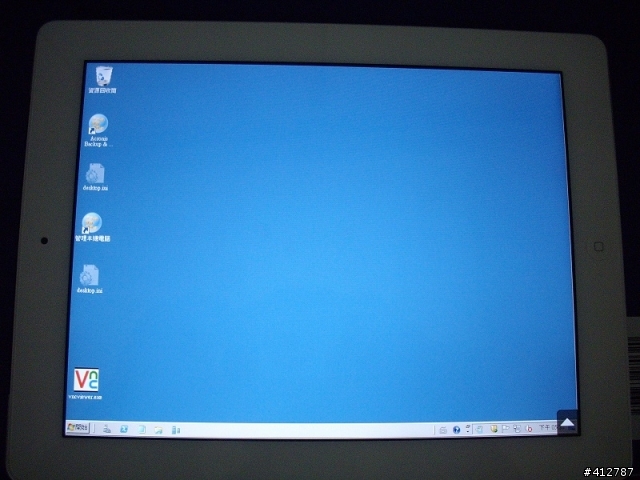This screenshot has height=480, width=640.
Task: Select the VNC viewer exe icon
Action: (x=86, y=384)
